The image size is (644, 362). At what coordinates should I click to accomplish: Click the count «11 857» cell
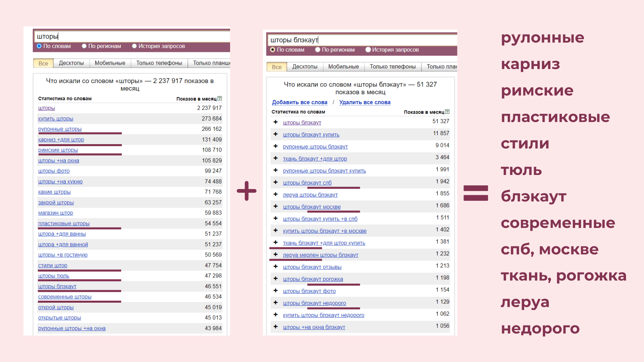441,133
